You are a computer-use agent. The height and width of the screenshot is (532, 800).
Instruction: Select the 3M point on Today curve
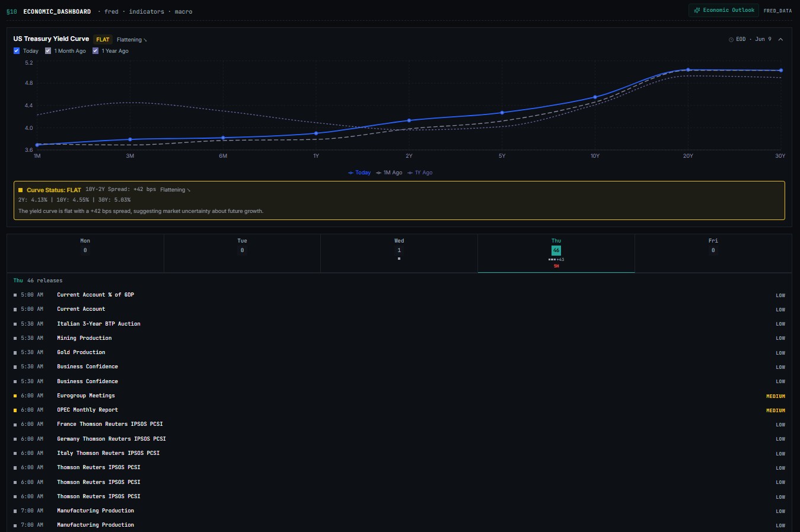130,139
